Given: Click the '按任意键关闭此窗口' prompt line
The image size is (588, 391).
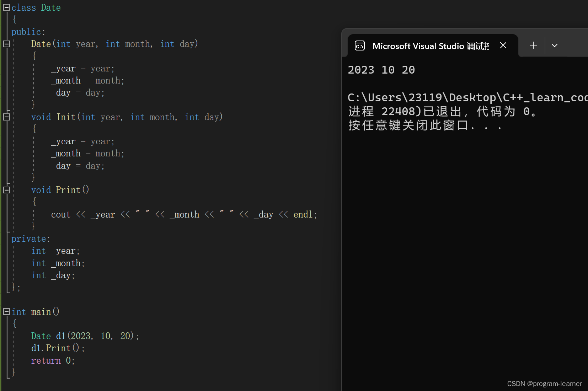Looking at the screenshot, I should coord(425,125).
